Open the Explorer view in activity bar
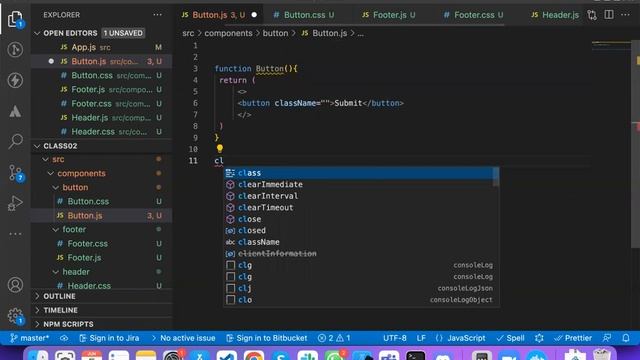This screenshot has width=640, height=360. 15,19
